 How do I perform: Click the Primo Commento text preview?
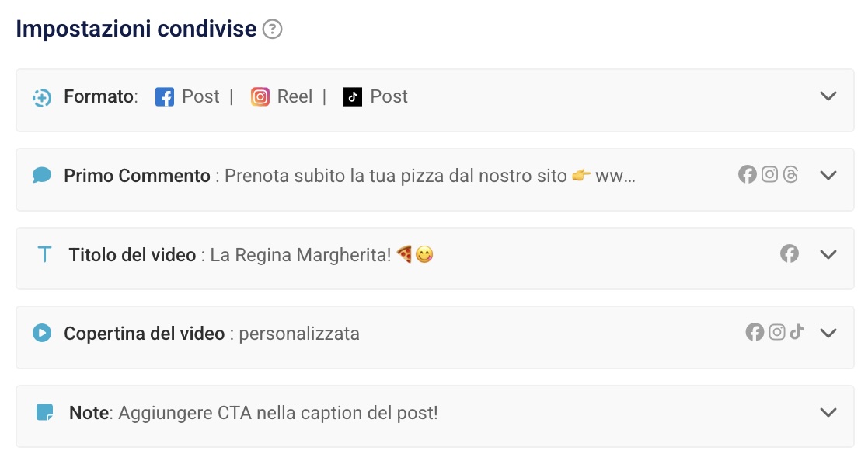click(x=430, y=176)
